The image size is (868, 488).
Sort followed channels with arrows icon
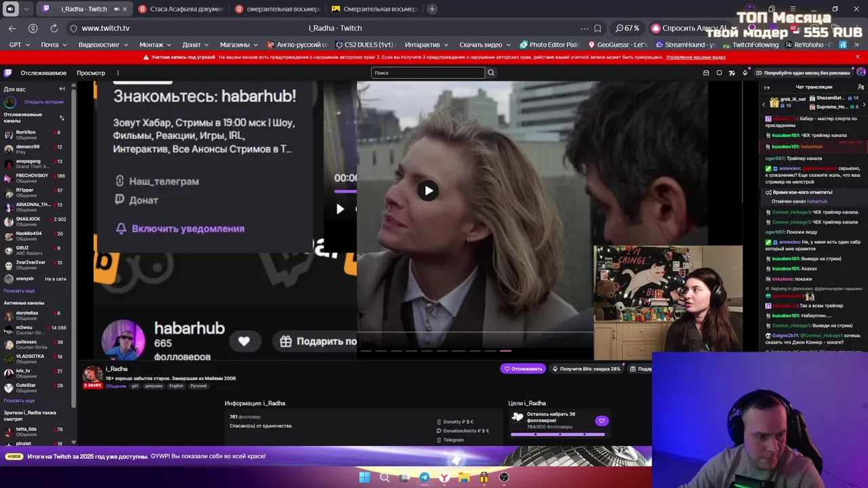click(x=62, y=118)
